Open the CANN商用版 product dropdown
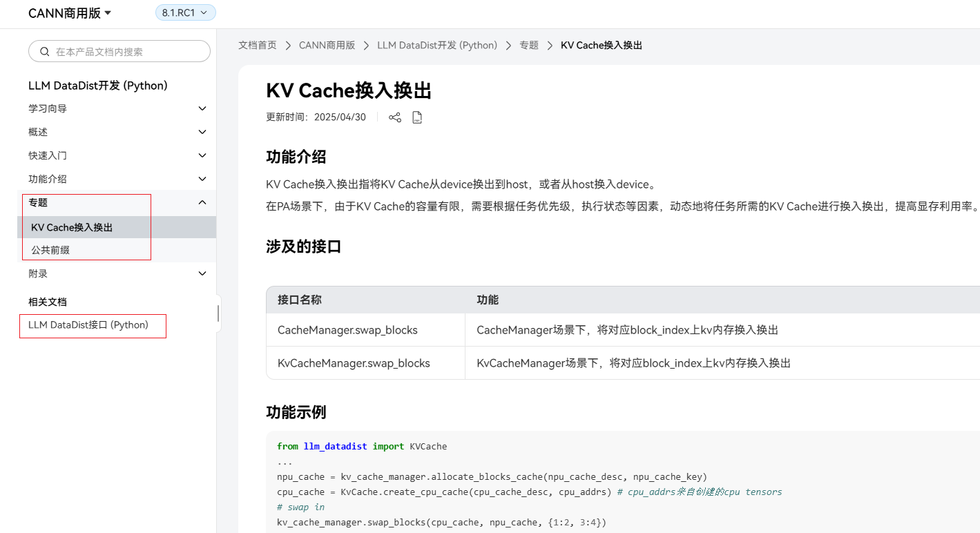This screenshot has height=533, width=980. pos(69,13)
